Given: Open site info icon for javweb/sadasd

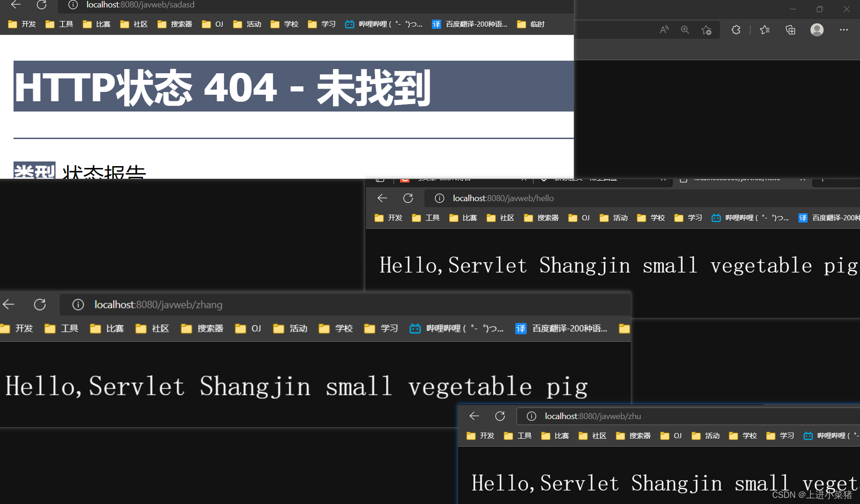Looking at the screenshot, I should 73,5.
